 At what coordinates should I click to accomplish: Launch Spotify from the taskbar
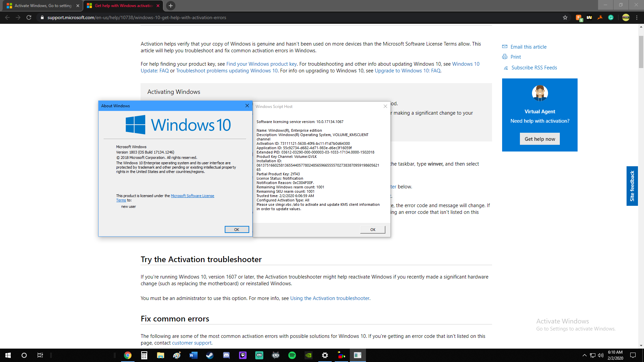coord(292,355)
